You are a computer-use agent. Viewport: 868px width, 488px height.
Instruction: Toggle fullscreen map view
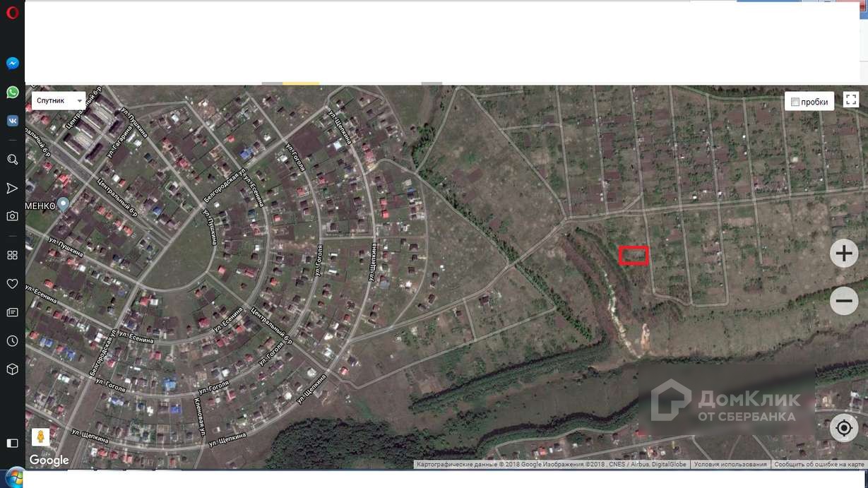point(851,100)
